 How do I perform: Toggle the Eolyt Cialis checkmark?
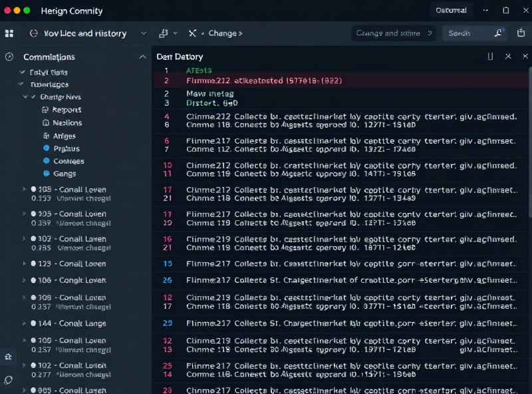tap(23, 72)
